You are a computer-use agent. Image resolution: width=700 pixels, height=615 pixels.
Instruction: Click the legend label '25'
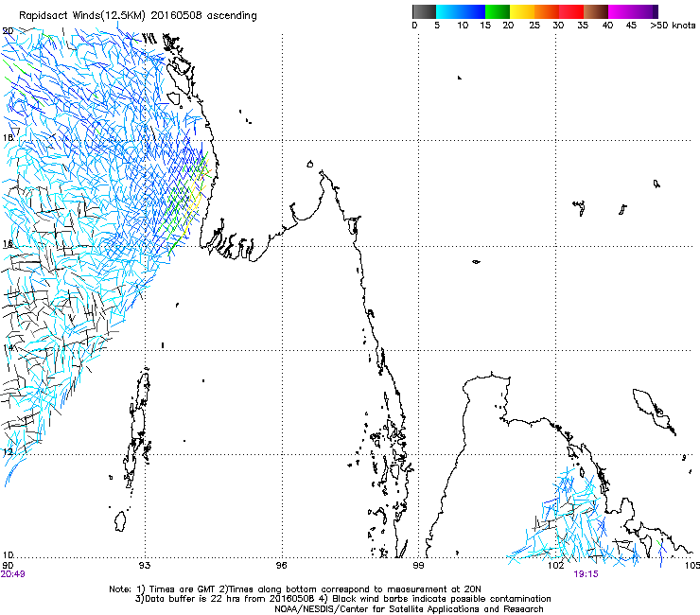pos(534,26)
